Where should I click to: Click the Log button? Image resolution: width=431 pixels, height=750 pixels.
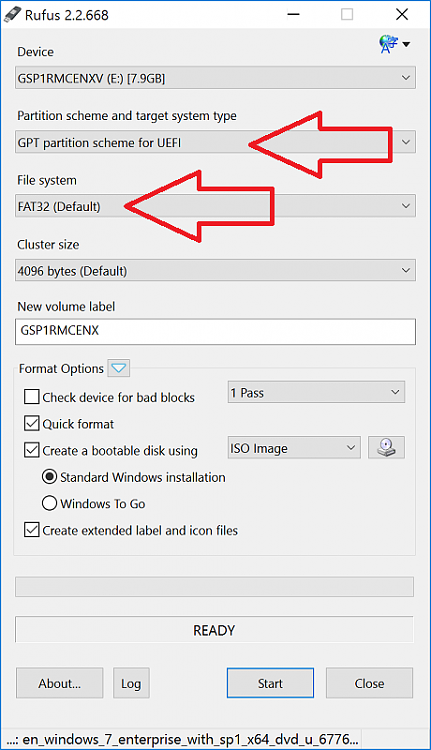(x=131, y=683)
